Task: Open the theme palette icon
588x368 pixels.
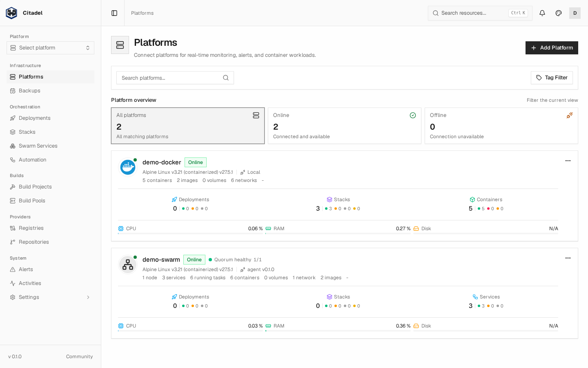Action: (559, 13)
